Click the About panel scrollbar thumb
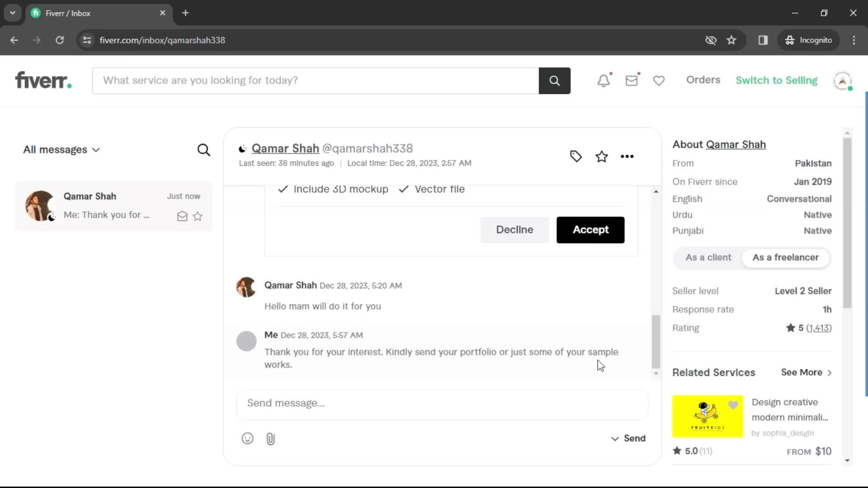Image resolution: width=868 pixels, height=488 pixels. click(847, 223)
